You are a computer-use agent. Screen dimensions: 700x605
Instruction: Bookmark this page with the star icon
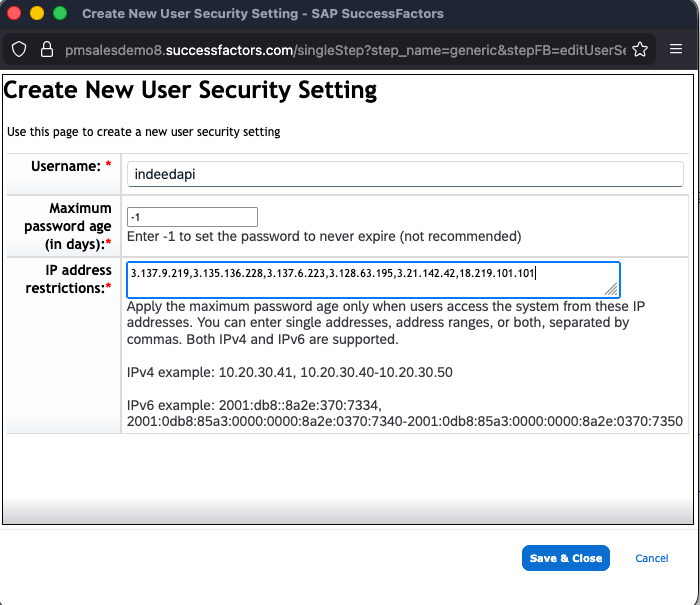[640, 50]
